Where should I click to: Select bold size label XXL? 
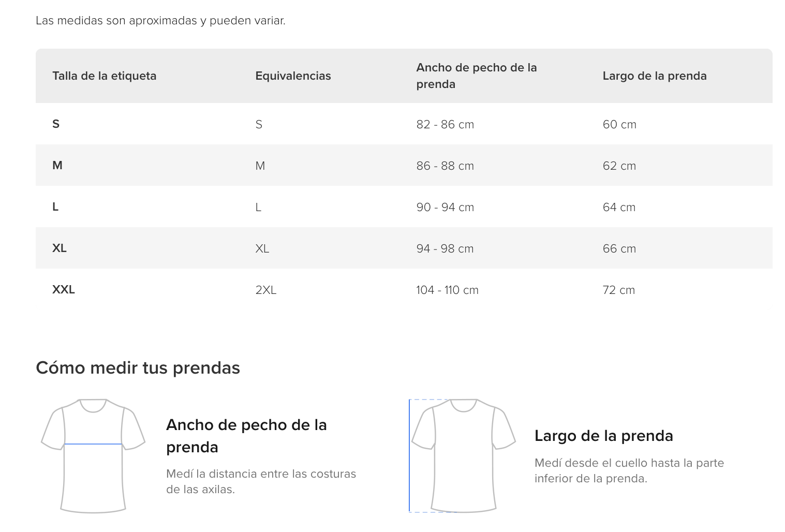pyautogui.click(x=64, y=290)
